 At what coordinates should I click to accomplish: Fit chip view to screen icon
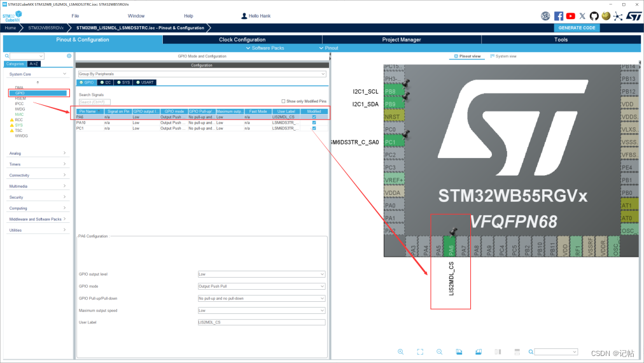420,352
